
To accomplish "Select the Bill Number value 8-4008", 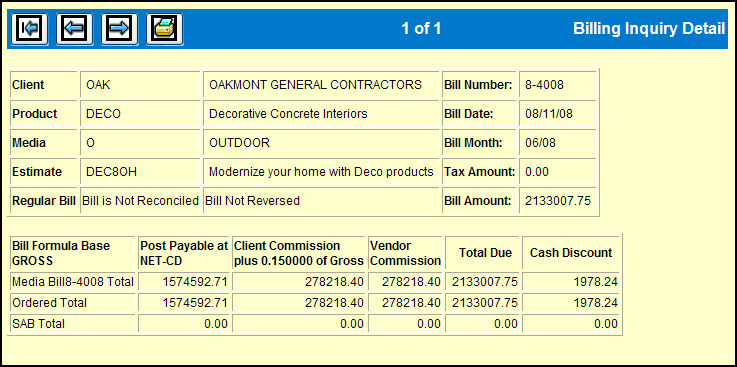I will 544,85.
